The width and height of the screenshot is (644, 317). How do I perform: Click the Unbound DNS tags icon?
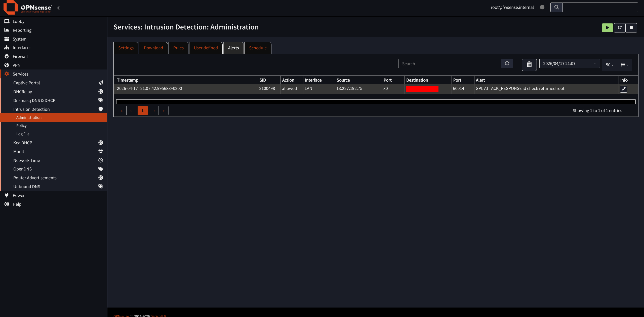pos(101,187)
